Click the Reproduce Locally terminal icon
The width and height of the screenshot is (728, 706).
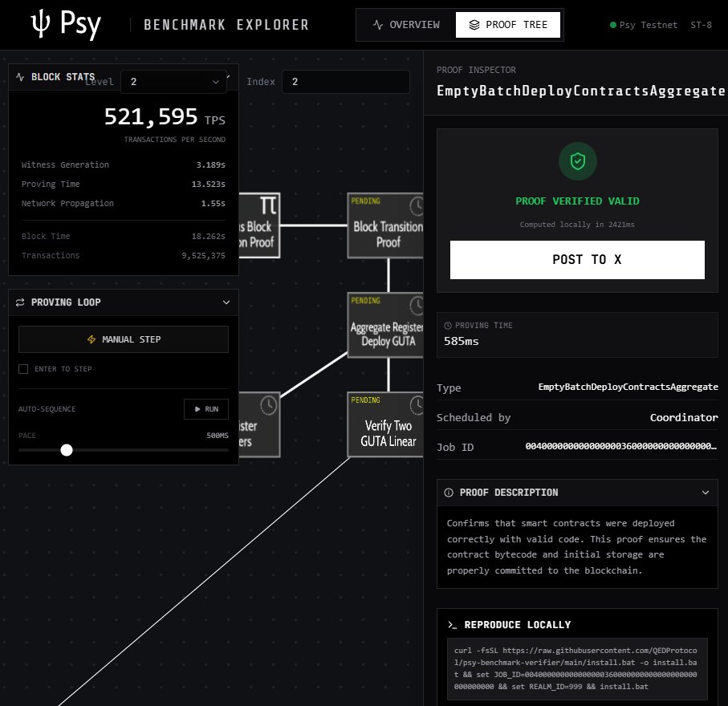click(452, 625)
